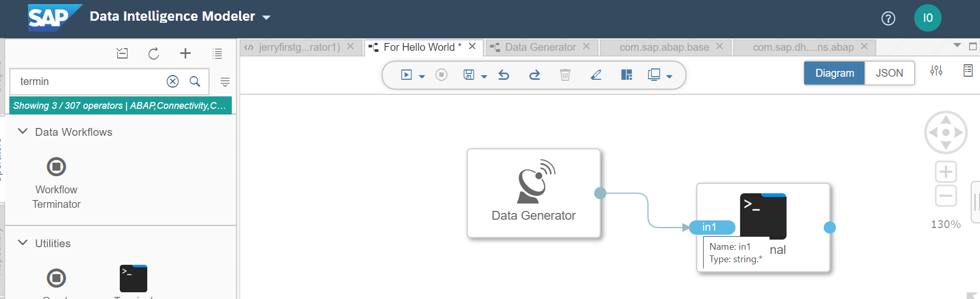The height and width of the screenshot is (299, 980).
Task: Select the Workflow Terminator operator
Action: click(57, 183)
